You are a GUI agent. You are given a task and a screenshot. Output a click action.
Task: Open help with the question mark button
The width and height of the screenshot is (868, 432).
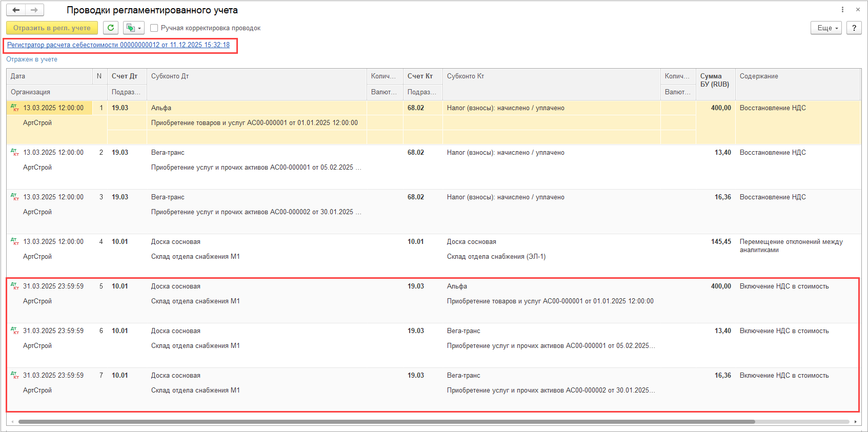(x=854, y=28)
